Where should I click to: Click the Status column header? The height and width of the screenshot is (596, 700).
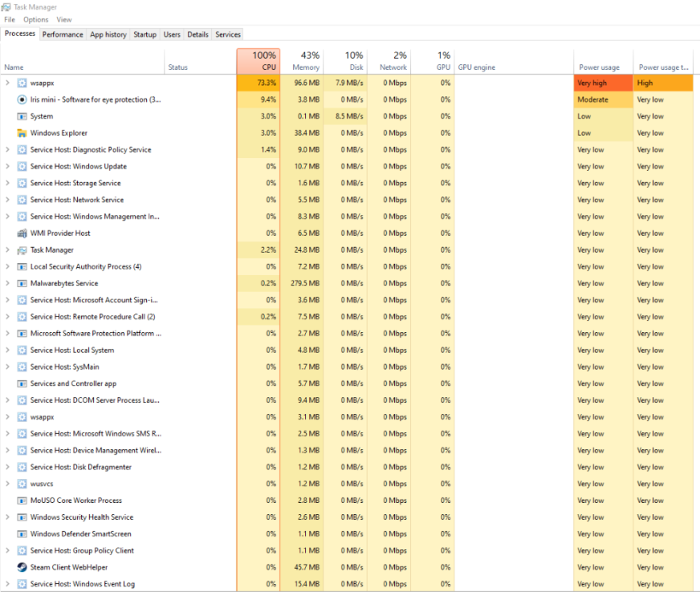click(x=200, y=61)
